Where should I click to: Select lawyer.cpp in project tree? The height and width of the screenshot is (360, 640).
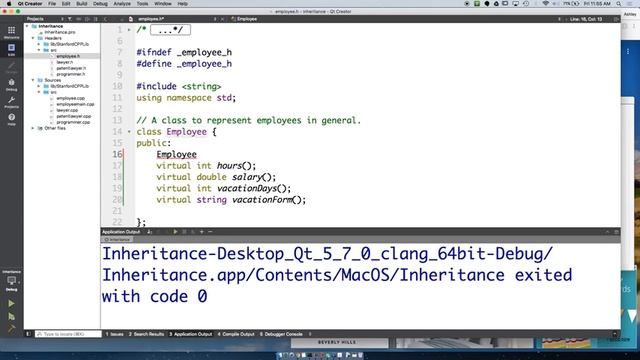point(67,110)
